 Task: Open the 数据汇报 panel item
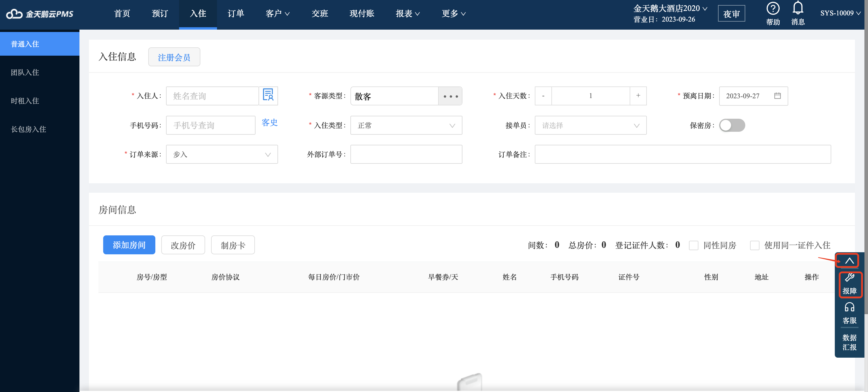849,342
